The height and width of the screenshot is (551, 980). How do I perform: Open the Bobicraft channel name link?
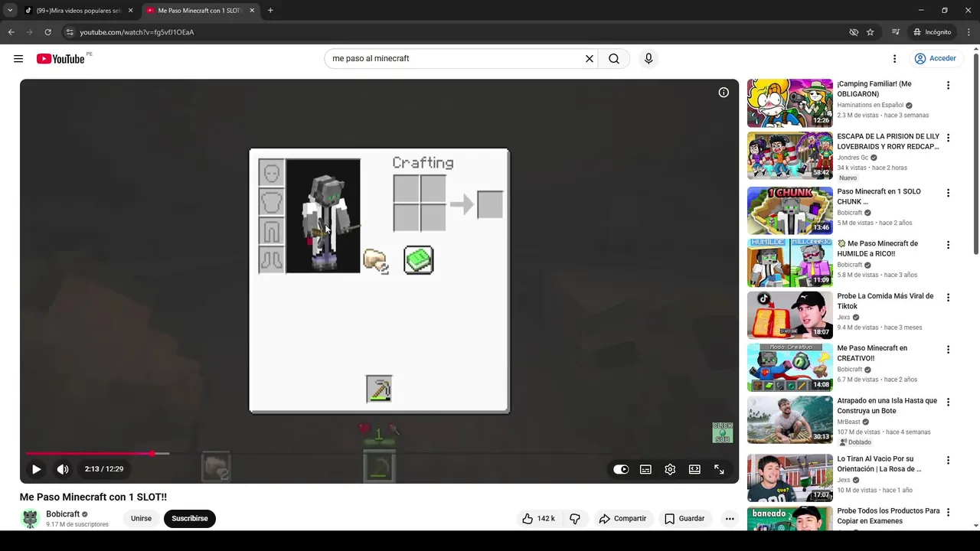click(x=63, y=514)
